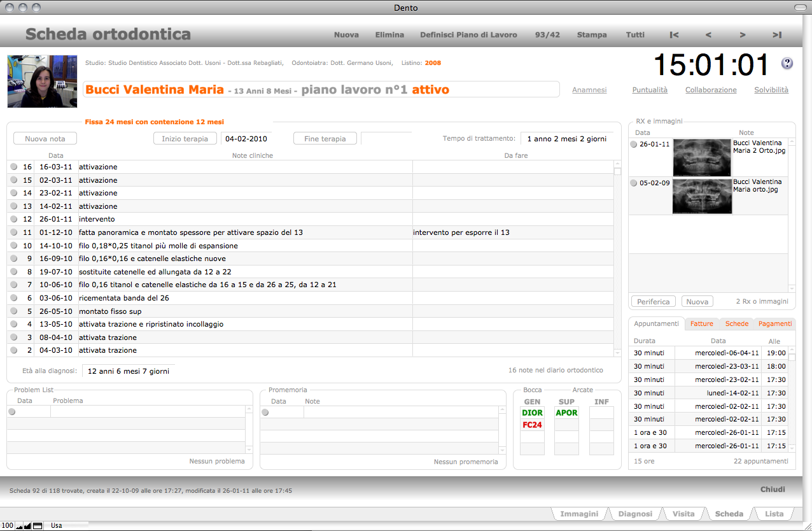Click the grey bullet of note 10 dated 14-10-10
This screenshot has height=531, width=812.
coord(14,246)
